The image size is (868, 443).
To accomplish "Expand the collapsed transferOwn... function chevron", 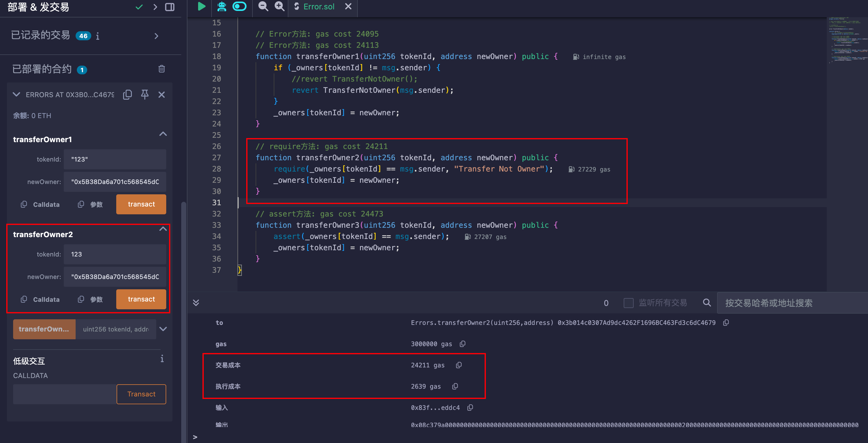I will [163, 329].
